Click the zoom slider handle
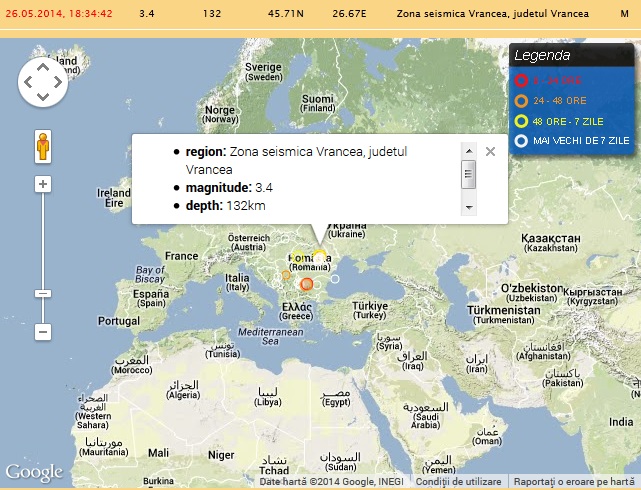The width and height of the screenshot is (641, 490). 43,293
